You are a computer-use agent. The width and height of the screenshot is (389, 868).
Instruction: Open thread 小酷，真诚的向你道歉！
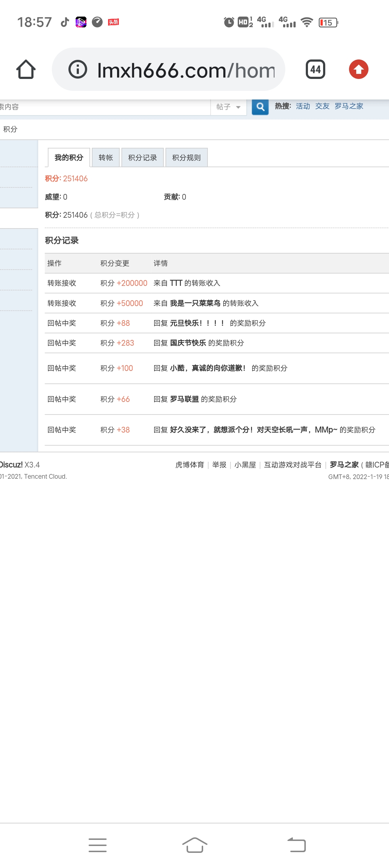coord(208,368)
